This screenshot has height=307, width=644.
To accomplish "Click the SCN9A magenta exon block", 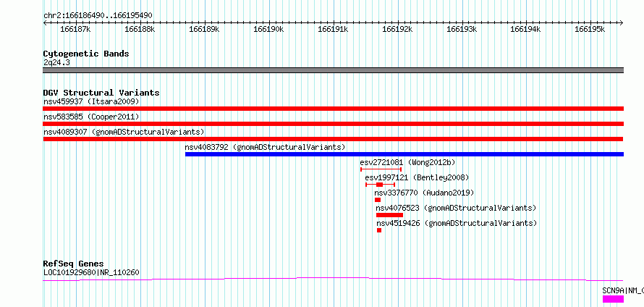I will click(x=613, y=299).
